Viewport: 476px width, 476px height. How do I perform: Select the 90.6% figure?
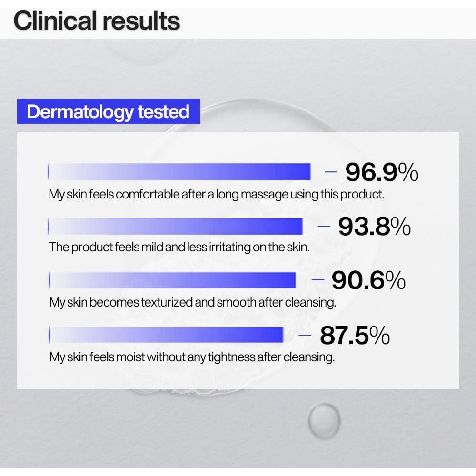pos(368,281)
